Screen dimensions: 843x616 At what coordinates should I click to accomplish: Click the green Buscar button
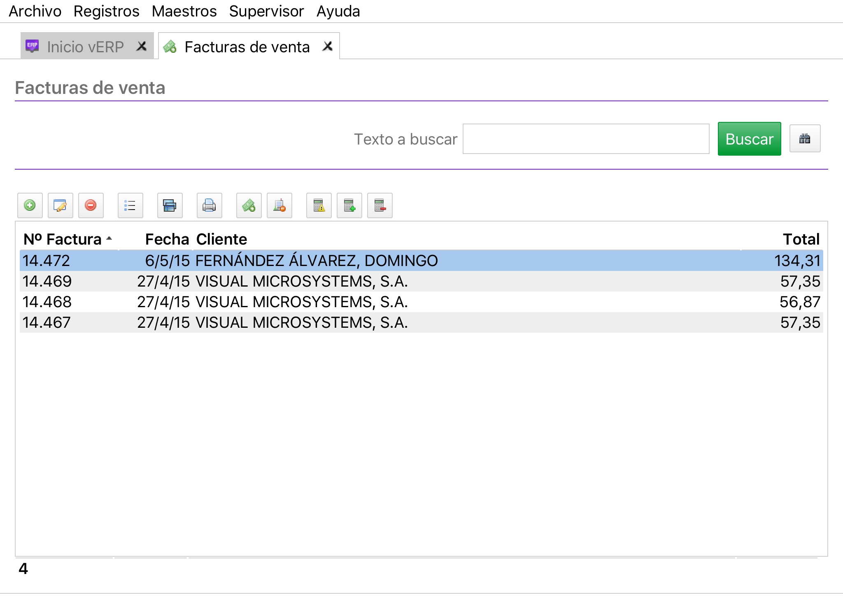(750, 139)
